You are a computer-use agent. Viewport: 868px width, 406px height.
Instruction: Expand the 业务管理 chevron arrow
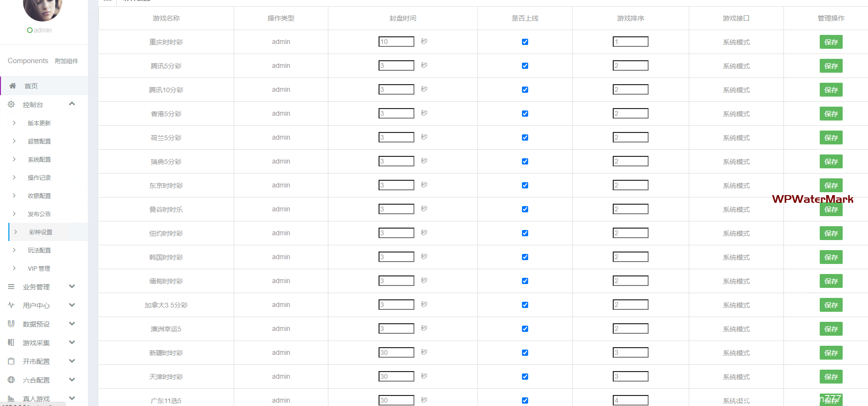(x=72, y=286)
